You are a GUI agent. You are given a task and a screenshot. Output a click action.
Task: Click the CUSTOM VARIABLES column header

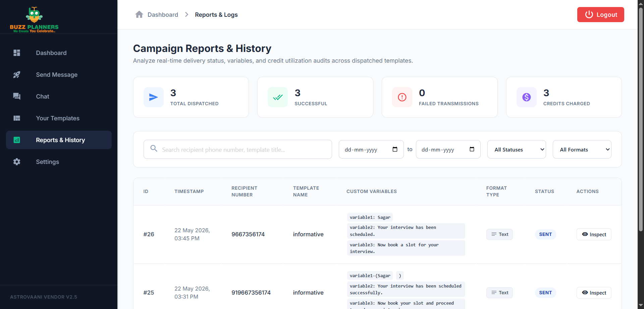pos(372,191)
